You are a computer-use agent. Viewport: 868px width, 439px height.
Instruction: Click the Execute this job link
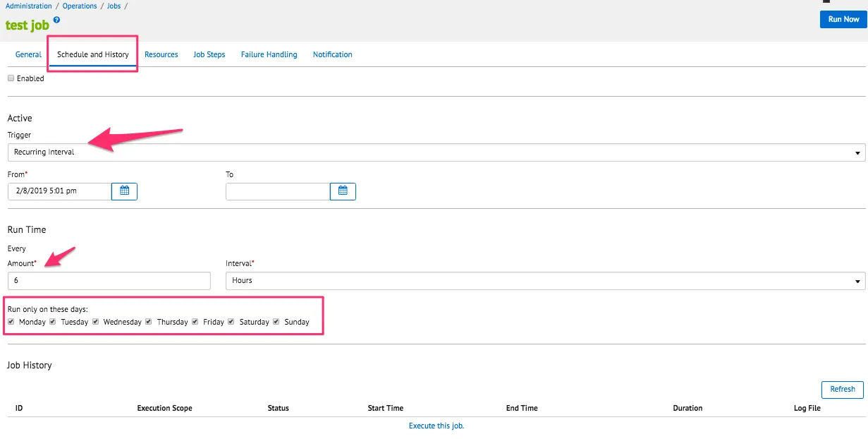tap(436, 426)
